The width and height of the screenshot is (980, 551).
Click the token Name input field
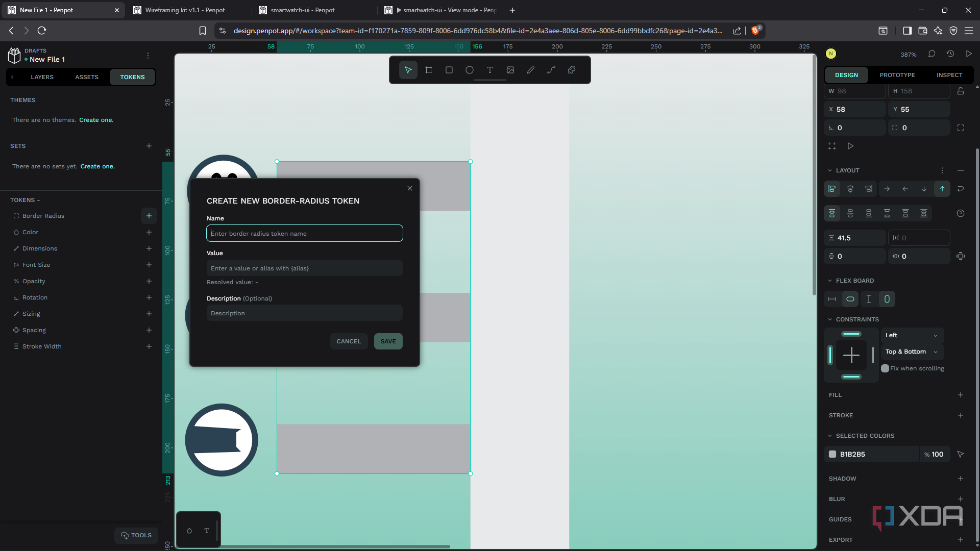pyautogui.click(x=305, y=233)
